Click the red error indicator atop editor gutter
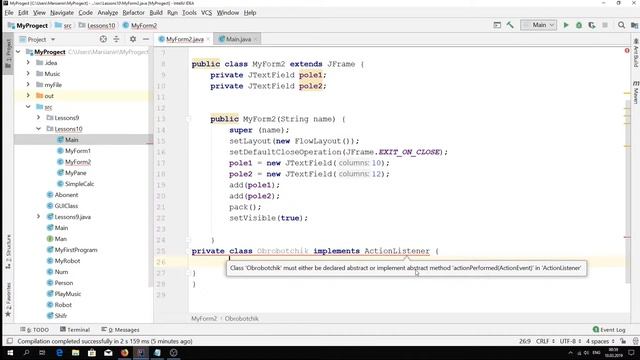The height and width of the screenshot is (360, 640). [627, 51]
